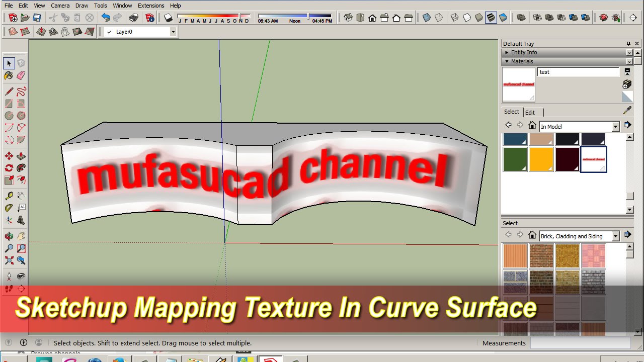644x362 pixels.
Task: Choose the Circle drawing tool
Action: coord(9,116)
